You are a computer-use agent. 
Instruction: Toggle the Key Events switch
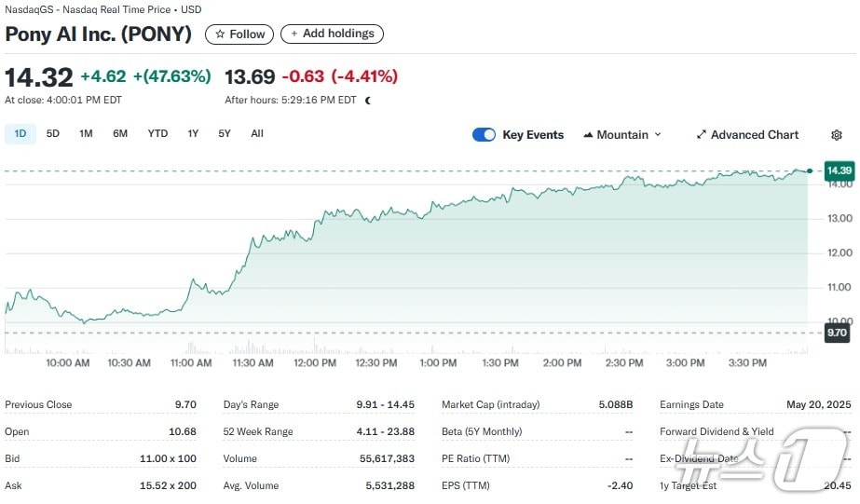(484, 135)
